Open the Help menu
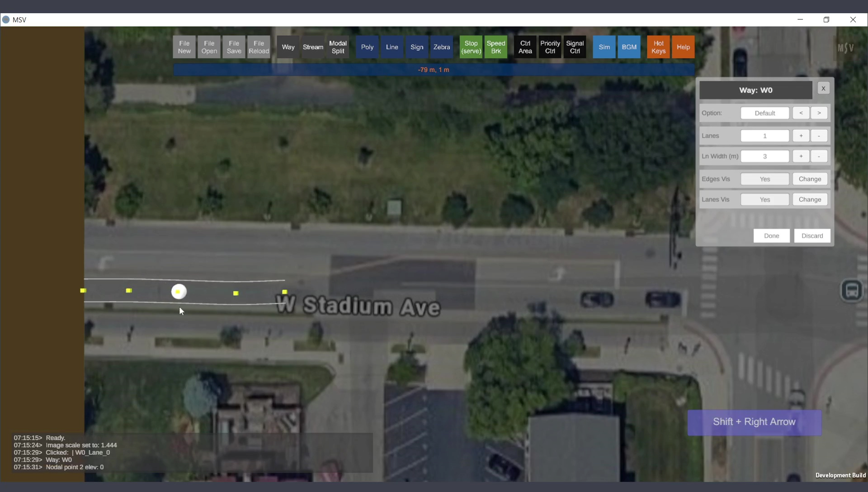868x492 pixels. (x=683, y=47)
